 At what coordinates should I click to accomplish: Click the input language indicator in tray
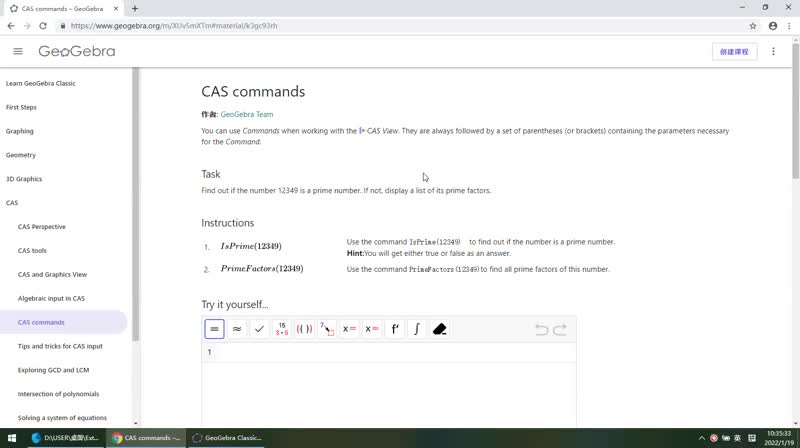pos(737,438)
